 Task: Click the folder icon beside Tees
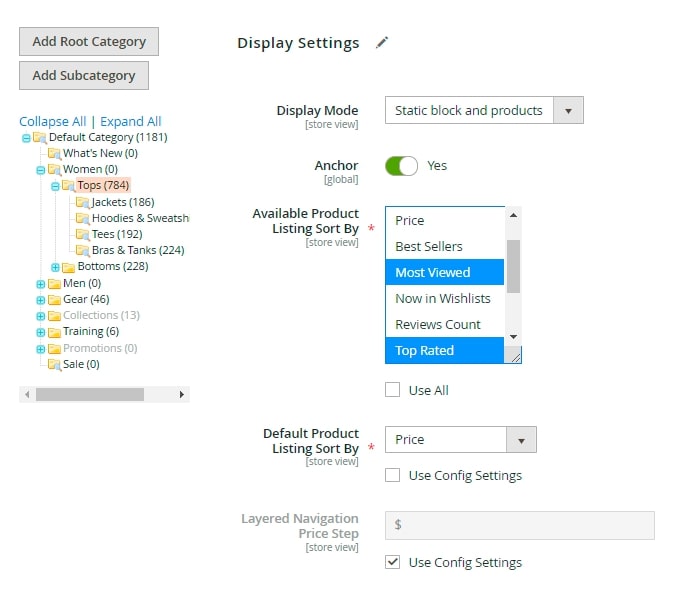[83, 235]
